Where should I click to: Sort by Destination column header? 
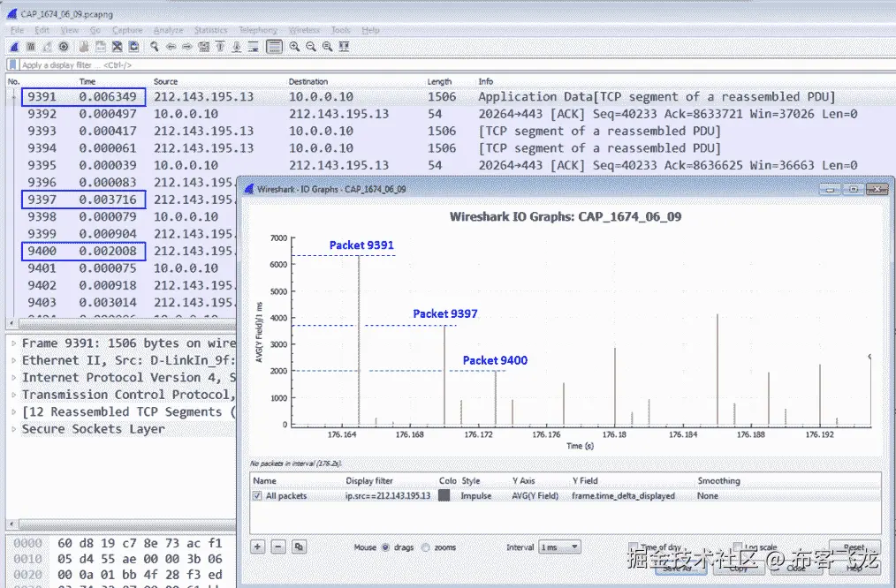[x=308, y=81]
